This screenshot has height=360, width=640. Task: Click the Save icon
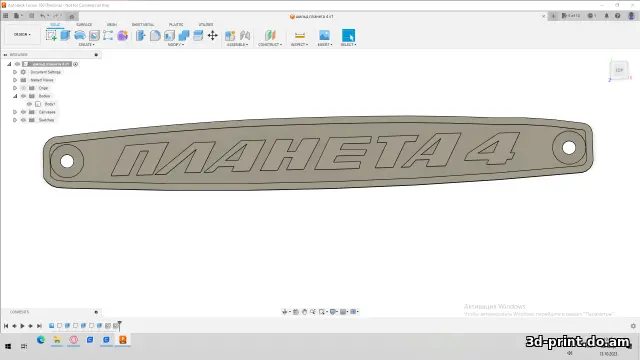(31, 16)
